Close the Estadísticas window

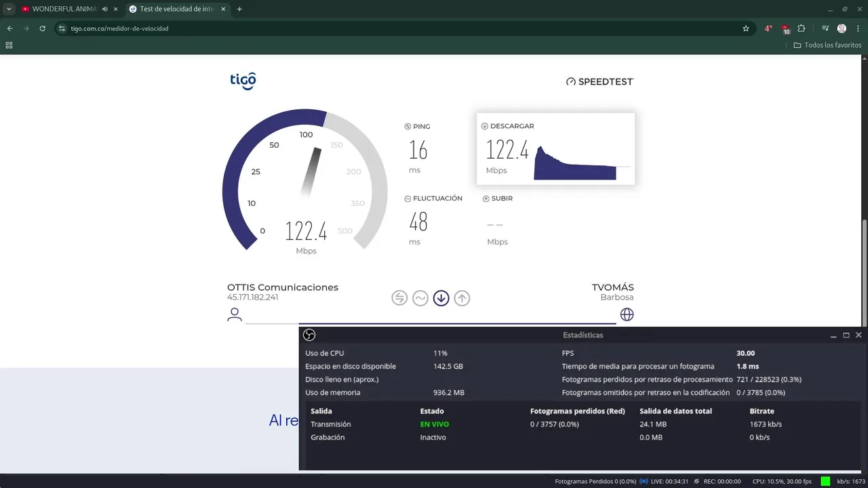[859, 335]
